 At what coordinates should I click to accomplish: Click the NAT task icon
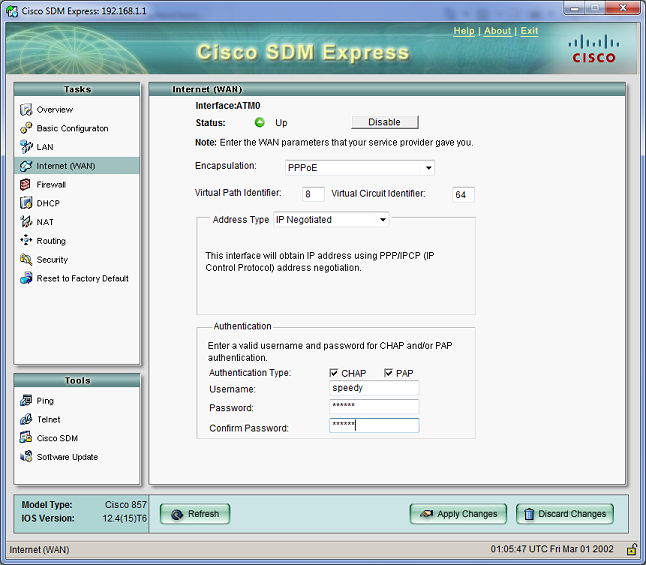[26, 222]
